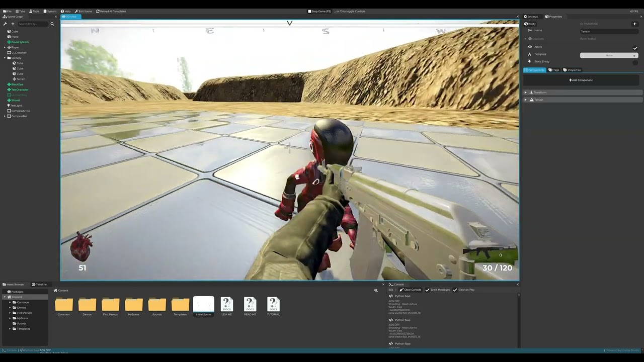Viewport: 644px width, 362px height.
Task: Expand the Demos folder in asset tree
Action: coord(10,308)
